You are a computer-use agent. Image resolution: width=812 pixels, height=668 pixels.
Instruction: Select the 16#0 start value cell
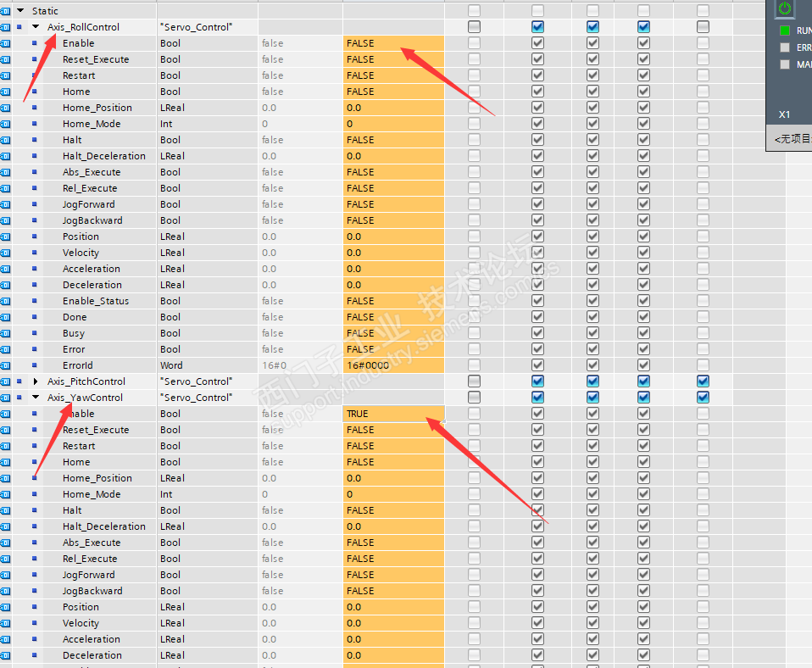tap(300, 365)
